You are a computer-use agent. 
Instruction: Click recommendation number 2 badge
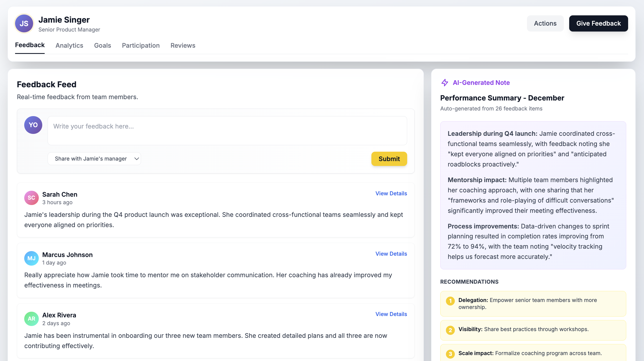pos(450,330)
